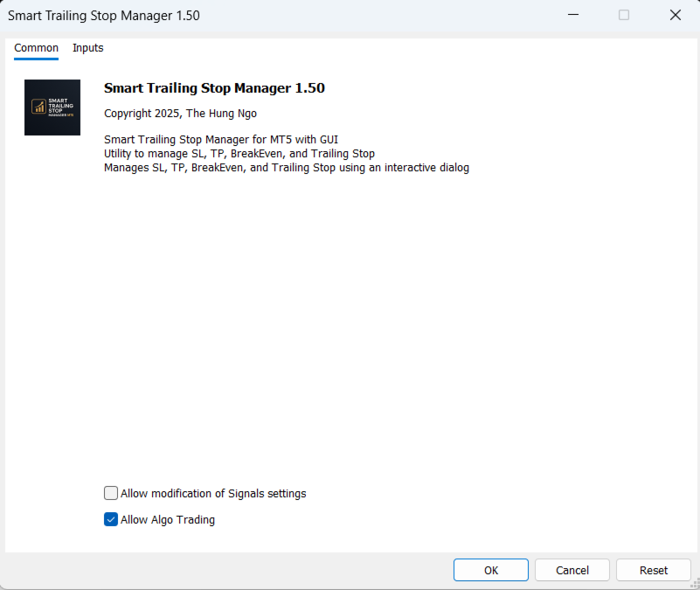Close the dialog using the X icon
700x590 pixels.
675,15
